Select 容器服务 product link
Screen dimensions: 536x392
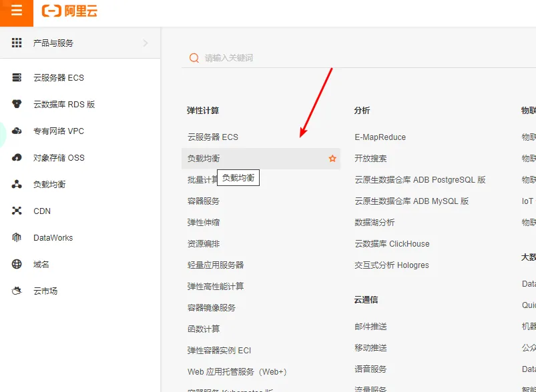tap(204, 201)
